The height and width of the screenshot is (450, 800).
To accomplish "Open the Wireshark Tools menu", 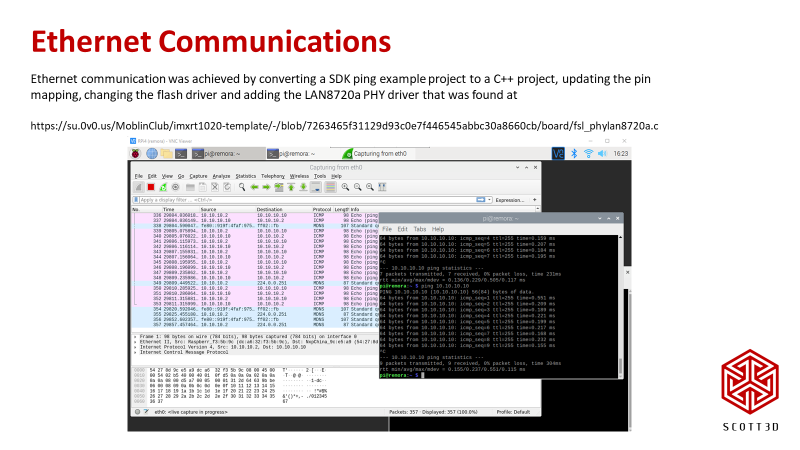I will point(320,176).
